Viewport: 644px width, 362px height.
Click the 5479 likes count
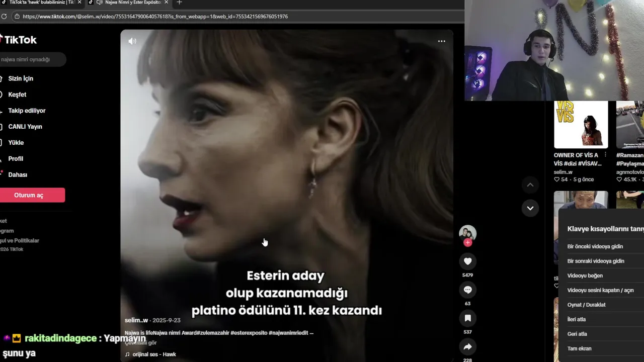(x=467, y=275)
